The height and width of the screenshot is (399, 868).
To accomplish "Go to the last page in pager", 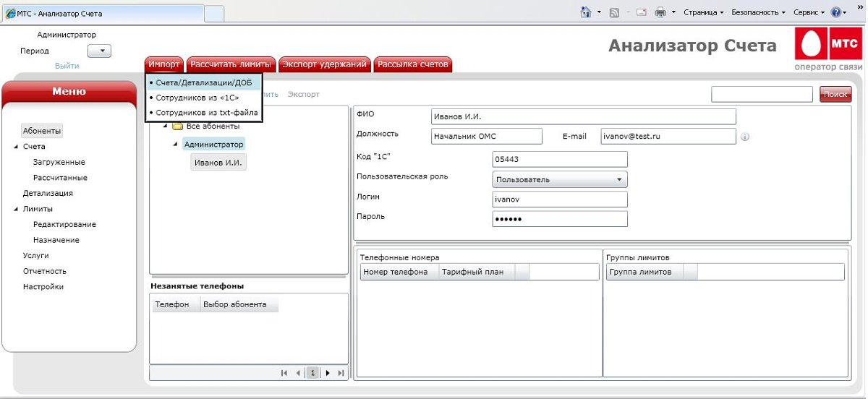I will coord(341,373).
